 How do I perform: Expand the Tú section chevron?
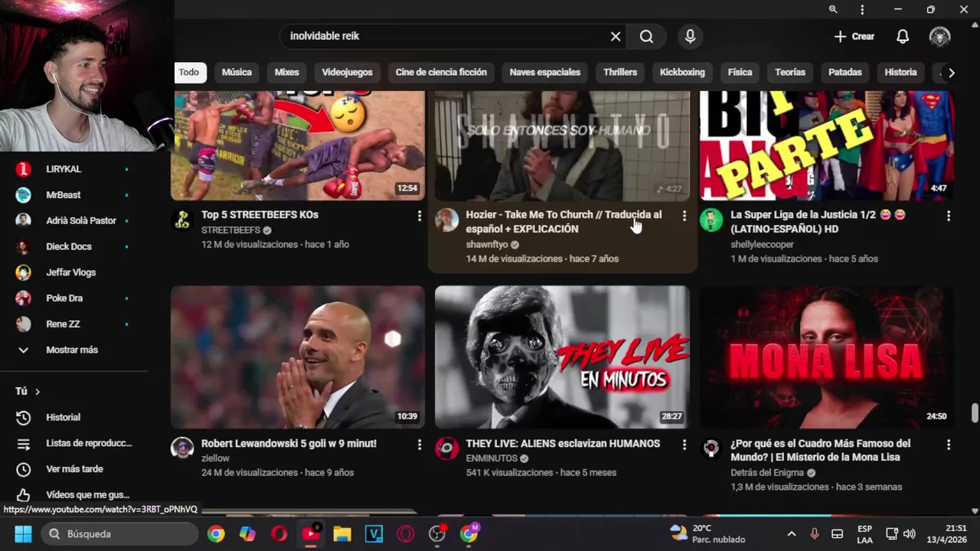click(37, 392)
